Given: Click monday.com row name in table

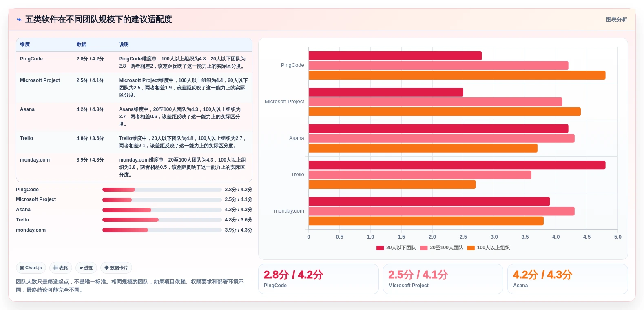Looking at the screenshot, I should coord(35,160).
